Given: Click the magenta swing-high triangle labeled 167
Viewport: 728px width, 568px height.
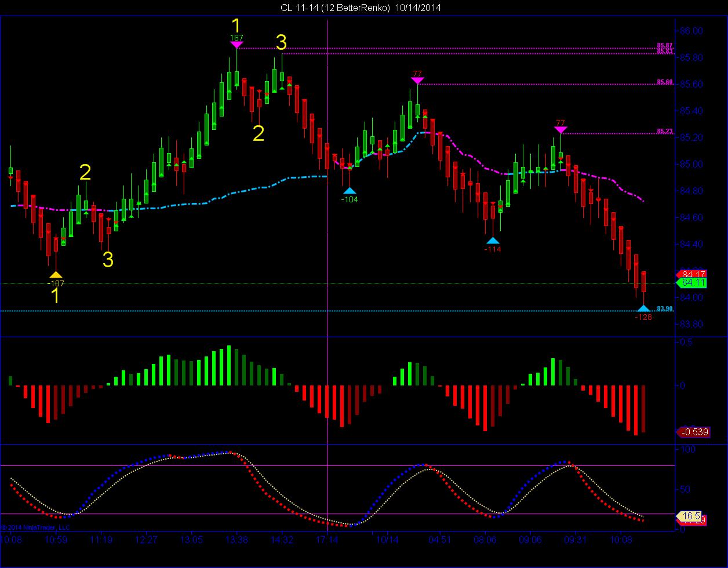Looking at the screenshot, I should [x=236, y=45].
